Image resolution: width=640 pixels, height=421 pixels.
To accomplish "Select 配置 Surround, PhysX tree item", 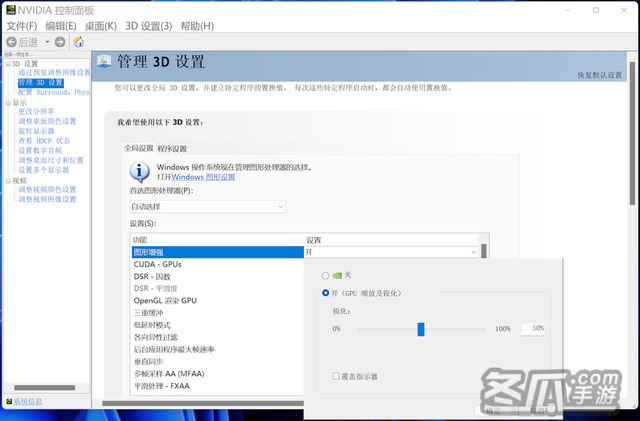I will pos(54,92).
